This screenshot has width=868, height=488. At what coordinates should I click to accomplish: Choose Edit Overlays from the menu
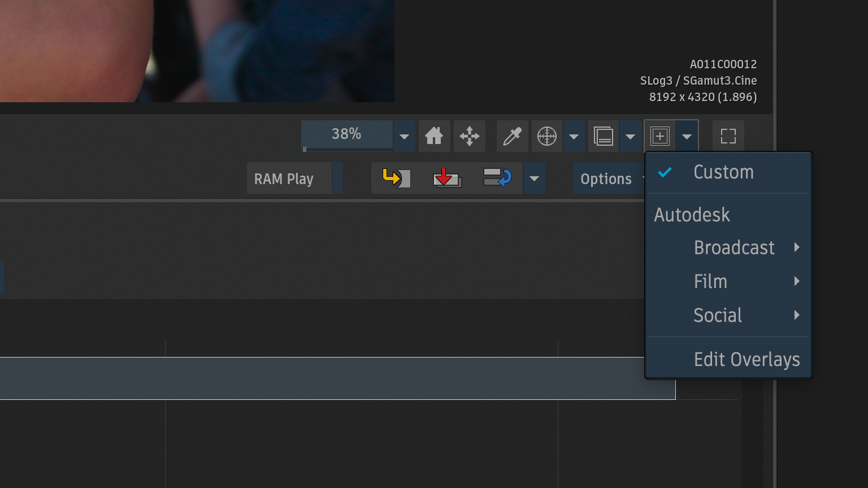747,359
